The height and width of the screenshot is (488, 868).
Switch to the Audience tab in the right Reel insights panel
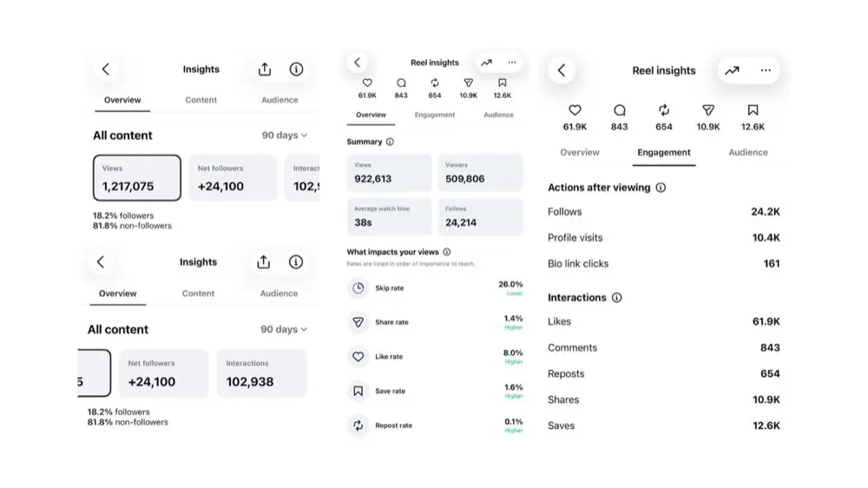(748, 152)
